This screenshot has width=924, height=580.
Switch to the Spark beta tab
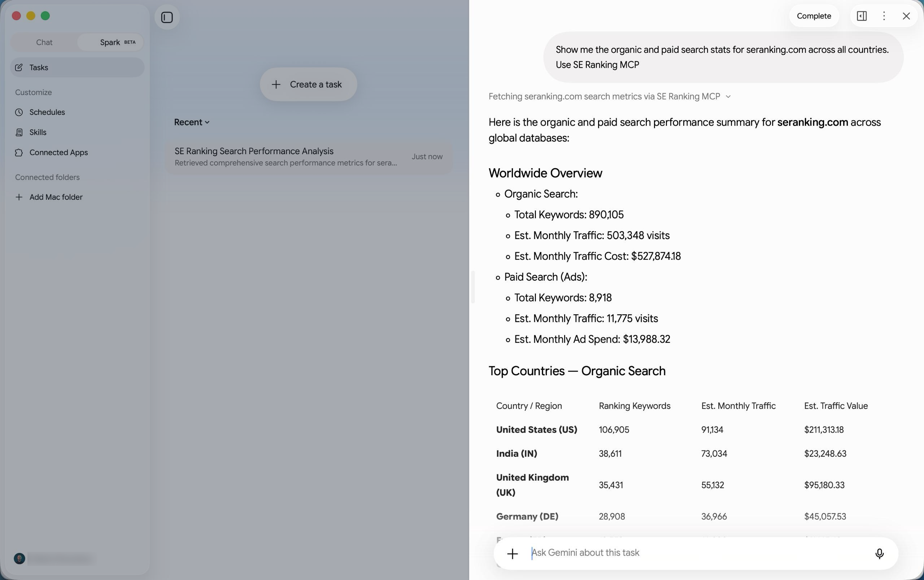coord(110,42)
